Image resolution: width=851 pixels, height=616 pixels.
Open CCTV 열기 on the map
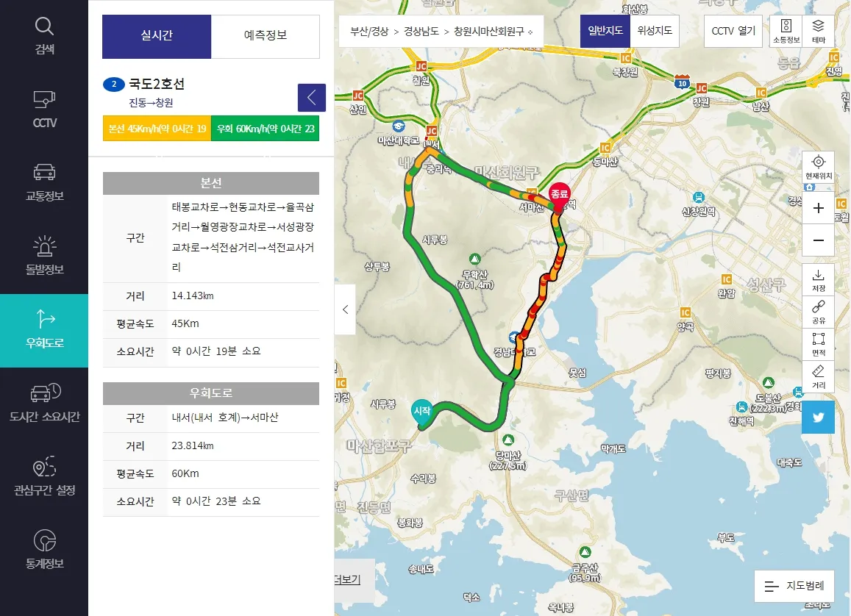click(x=733, y=32)
